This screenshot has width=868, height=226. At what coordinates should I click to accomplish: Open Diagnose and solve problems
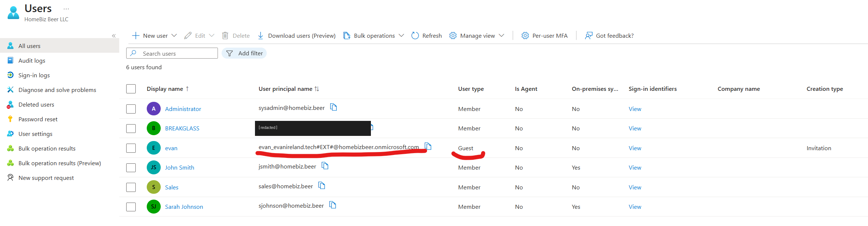point(57,90)
